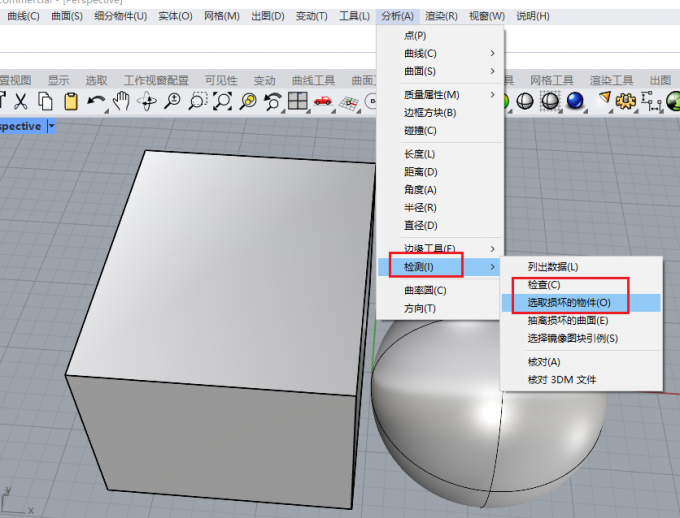Select the Rotate View tool
The height and width of the screenshot is (518, 680).
pos(147,102)
